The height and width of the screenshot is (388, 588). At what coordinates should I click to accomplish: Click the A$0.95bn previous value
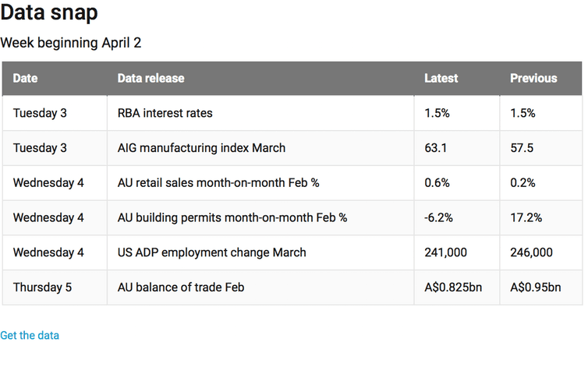click(x=536, y=287)
